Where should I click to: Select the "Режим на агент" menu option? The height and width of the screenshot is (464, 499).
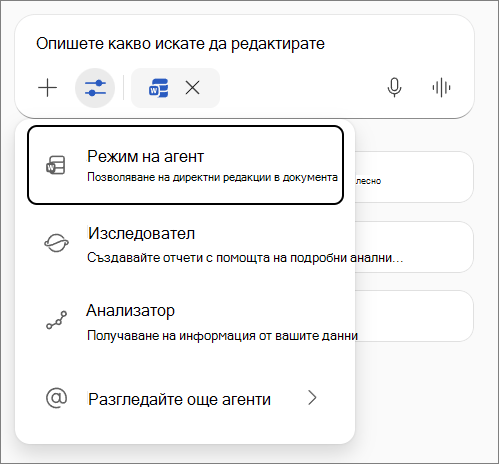coord(185,165)
